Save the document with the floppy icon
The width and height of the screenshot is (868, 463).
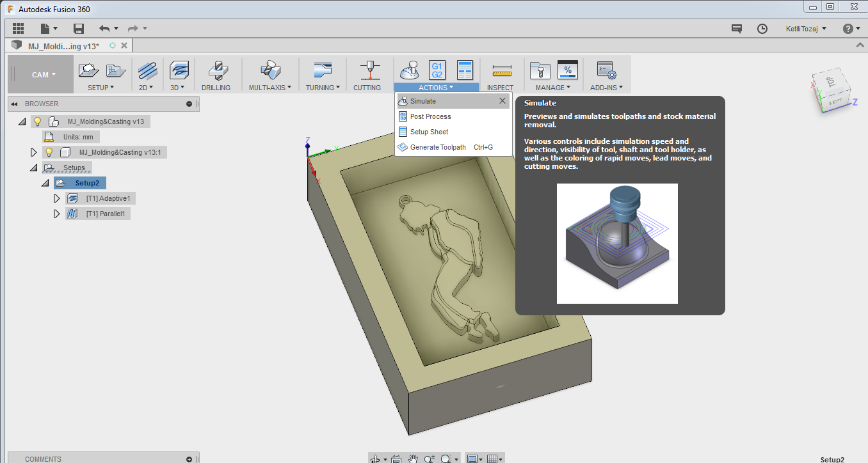click(79, 28)
